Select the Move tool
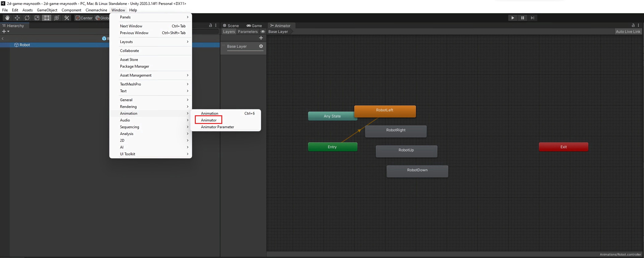This screenshot has width=644, height=258. point(17,18)
